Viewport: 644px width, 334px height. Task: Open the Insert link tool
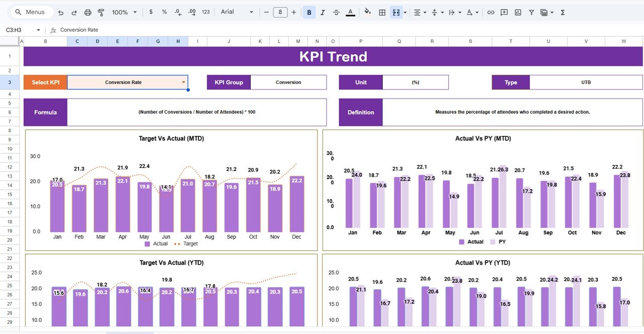(x=490, y=12)
